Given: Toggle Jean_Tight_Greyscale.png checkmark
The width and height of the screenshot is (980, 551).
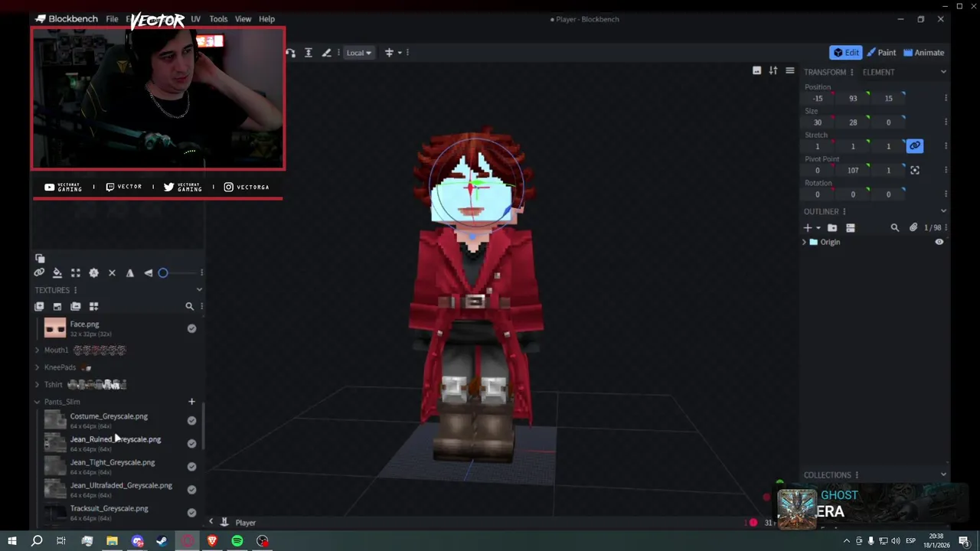Looking at the screenshot, I should point(191,466).
